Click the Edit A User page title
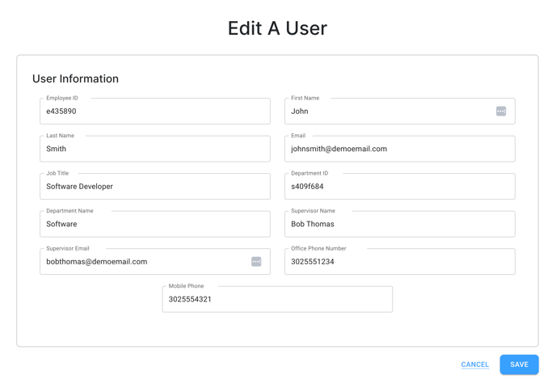This screenshot has height=392, width=556. pos(277,28)
